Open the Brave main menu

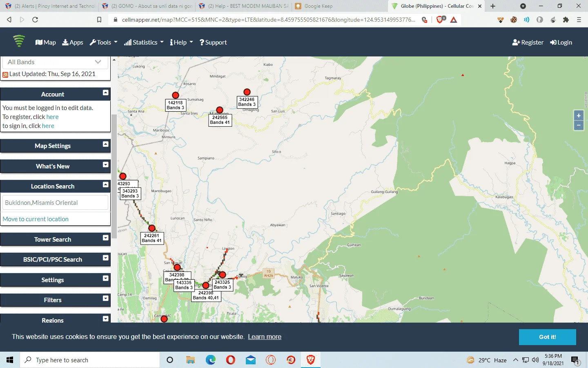(x=579, y=20)
